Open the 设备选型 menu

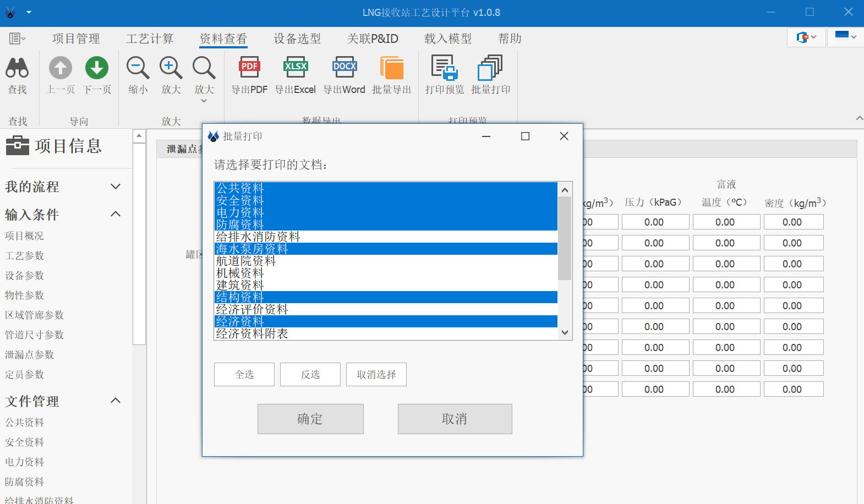pyautogui.click(x=297, y=39)
